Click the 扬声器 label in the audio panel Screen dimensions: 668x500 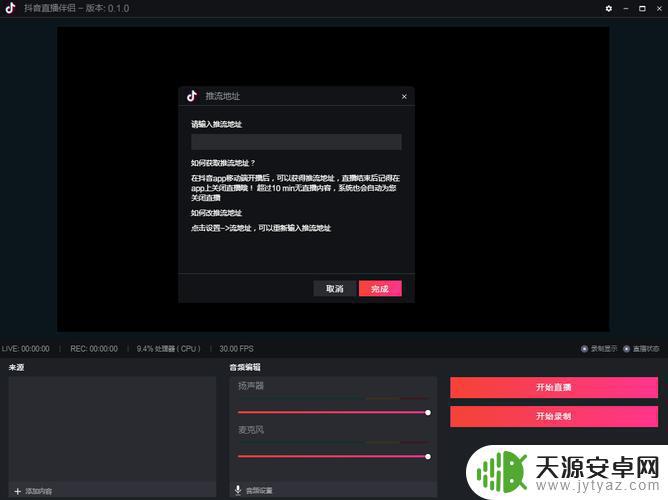pyautogui.click(x=251, y=386)
